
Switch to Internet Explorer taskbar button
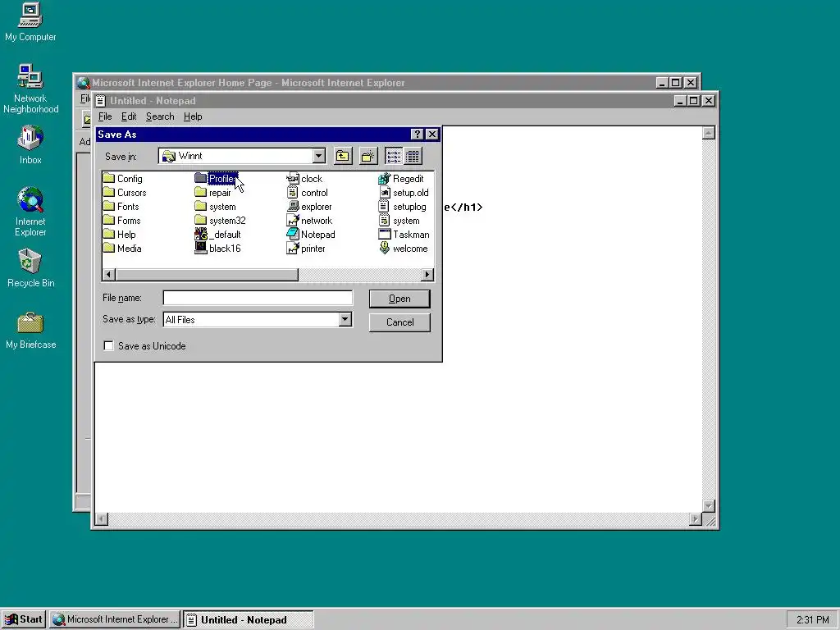coord(115,619)
